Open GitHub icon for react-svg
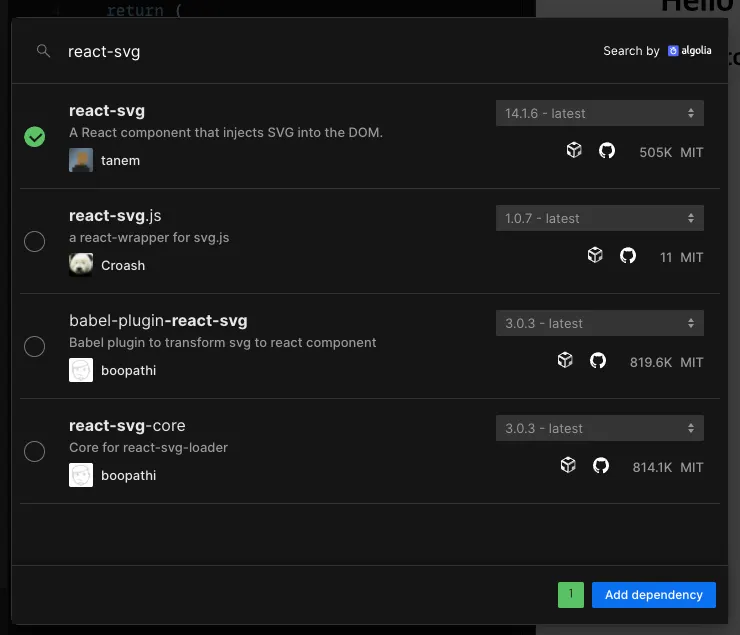 [607, 151]
